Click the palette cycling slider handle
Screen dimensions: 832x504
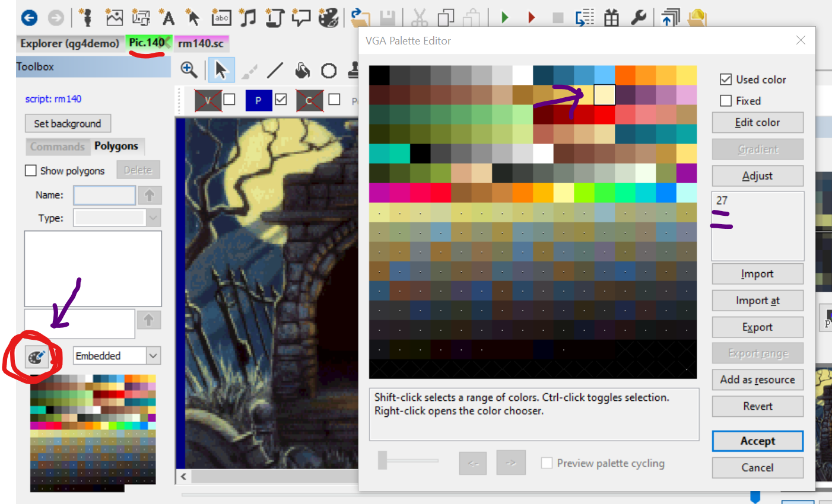tap(383, 461)
